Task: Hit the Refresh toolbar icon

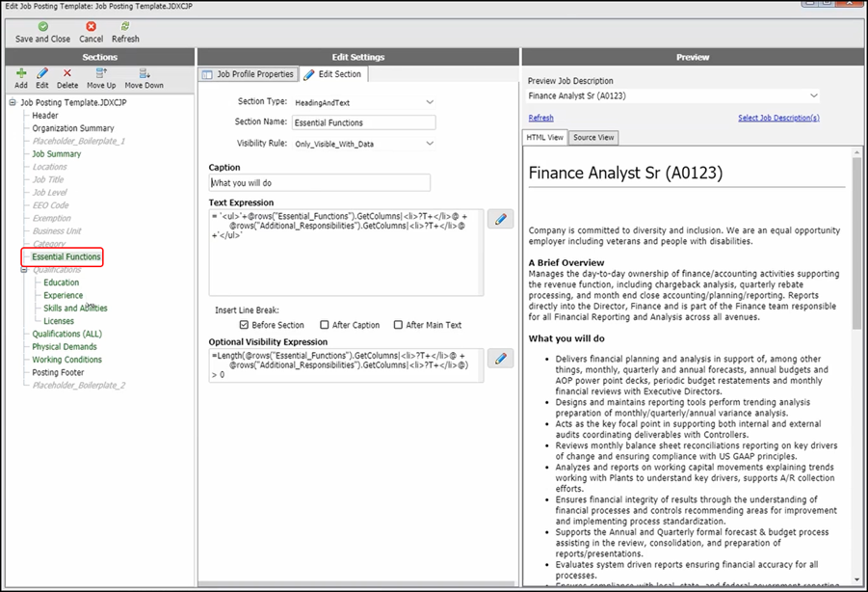Action: [125, 27]
